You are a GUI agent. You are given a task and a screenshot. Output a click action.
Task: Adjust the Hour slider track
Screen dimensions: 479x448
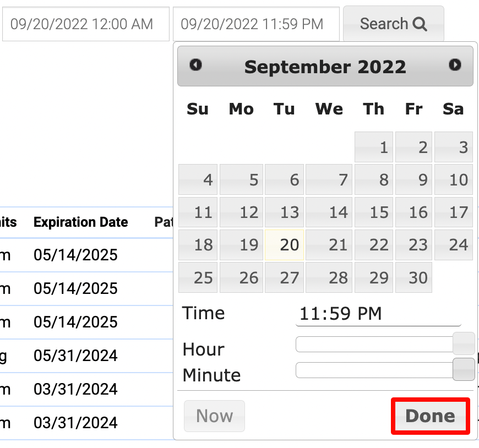374,344
